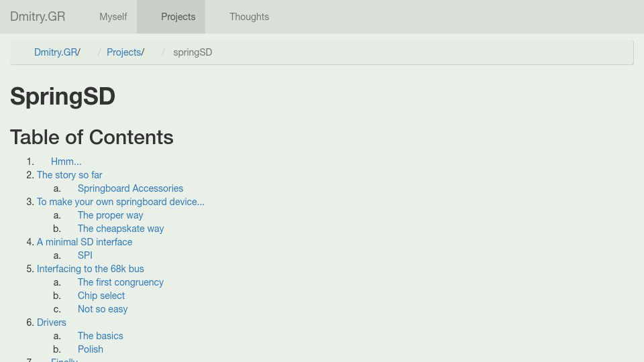The image size is (644, 362).
Task: Go to the Chip select subsection
Action: (x=101, y=296)
